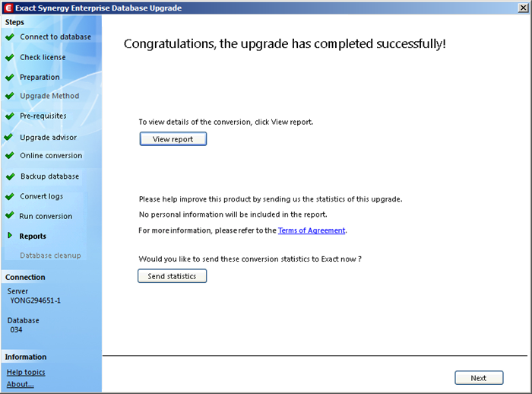Click the checkmark beside Preparation
Screen dimensions: 532x394
(x=10, y=78)
